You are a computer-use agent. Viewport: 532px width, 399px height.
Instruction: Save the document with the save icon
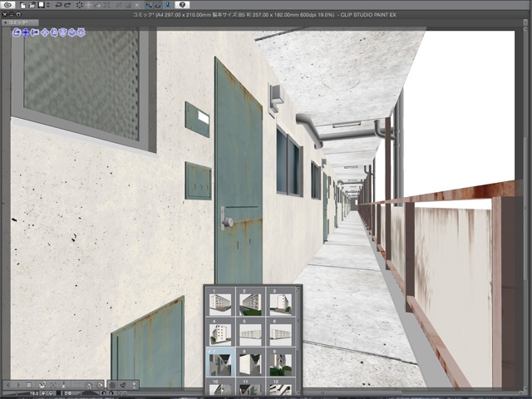point(41,5)
